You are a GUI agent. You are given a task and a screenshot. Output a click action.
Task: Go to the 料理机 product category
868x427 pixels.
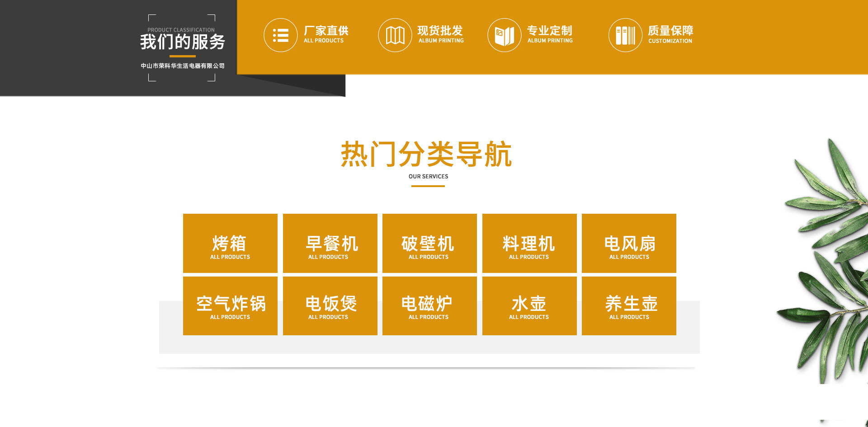coord(529,243)
